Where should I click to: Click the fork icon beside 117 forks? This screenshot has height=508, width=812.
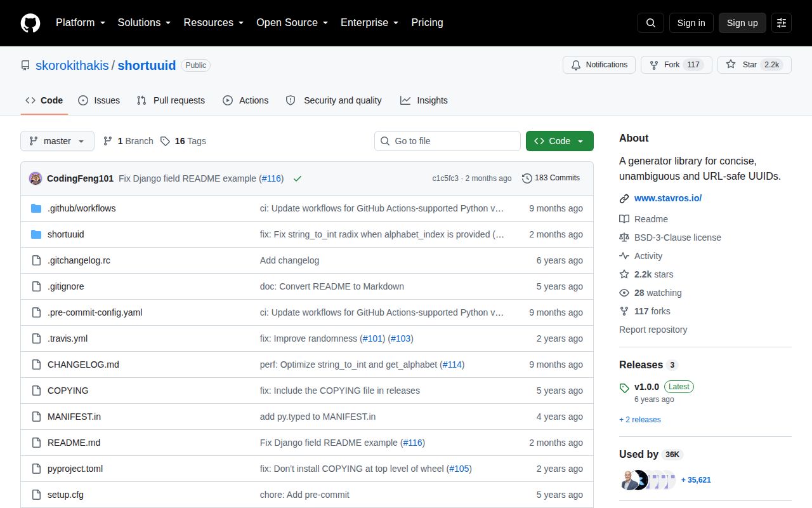pos(624,311)
